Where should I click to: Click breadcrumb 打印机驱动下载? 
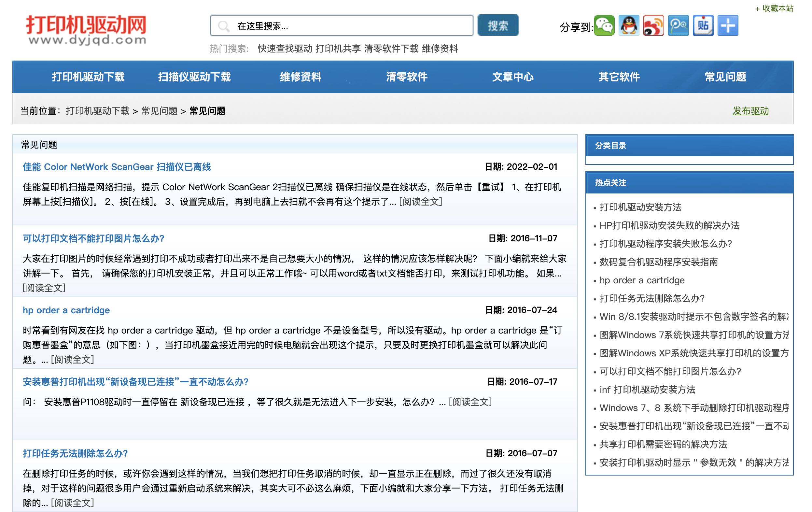pos(97,111)
